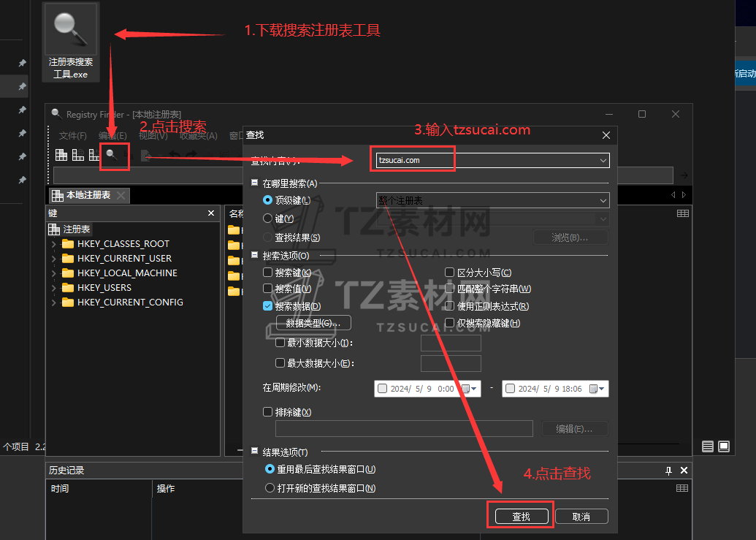Open the 注册表搜索工具.exe desktop file
Image resolution: width=756 pixels, height=540 pixels.
tap(71, 42)
